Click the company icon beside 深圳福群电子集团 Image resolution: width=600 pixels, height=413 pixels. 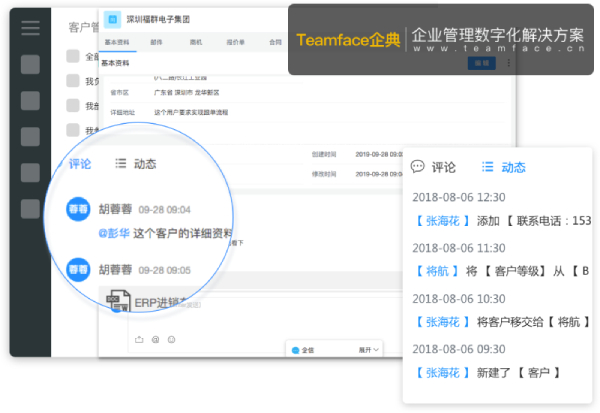coord(112,19)
